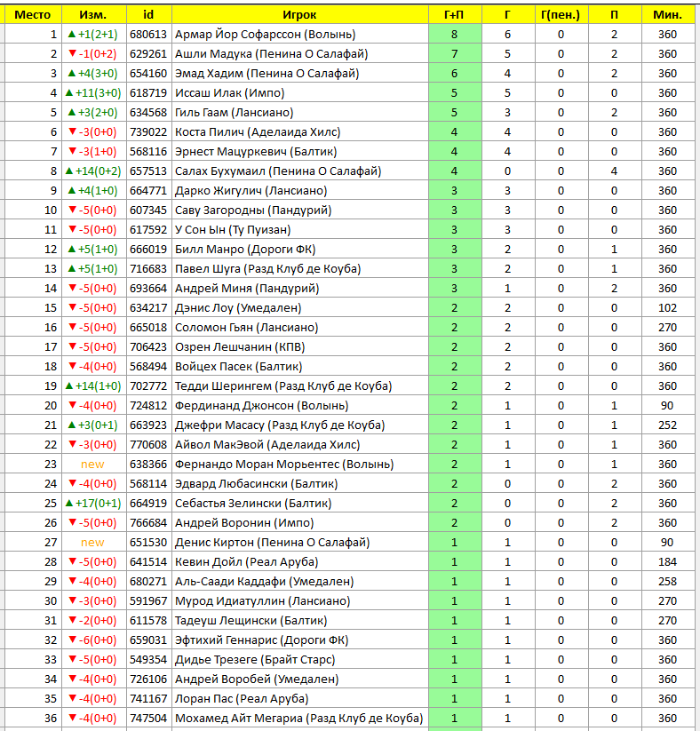The image size is (700, 731).
Task: Click the 'id' column header
Action: tap(148, 14)
